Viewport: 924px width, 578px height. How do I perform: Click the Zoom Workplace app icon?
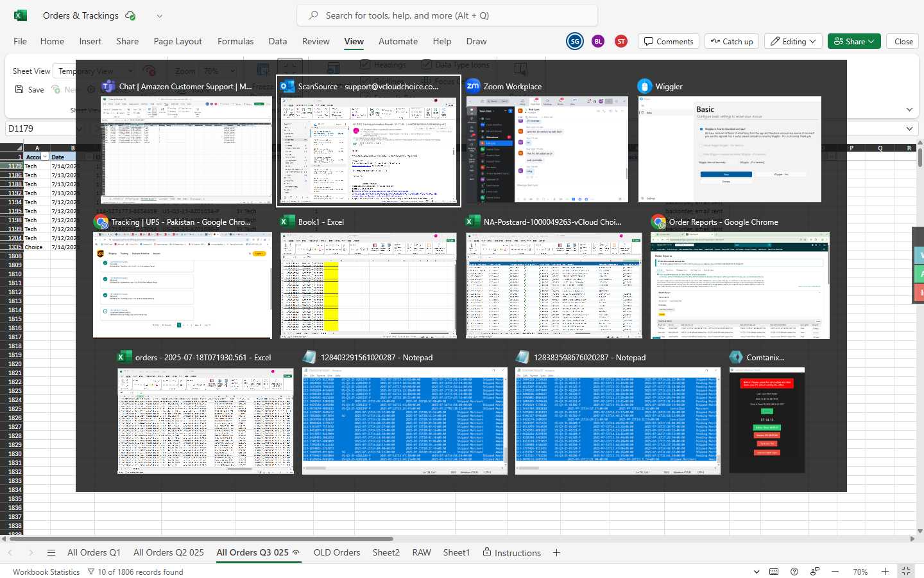[473, 86]
